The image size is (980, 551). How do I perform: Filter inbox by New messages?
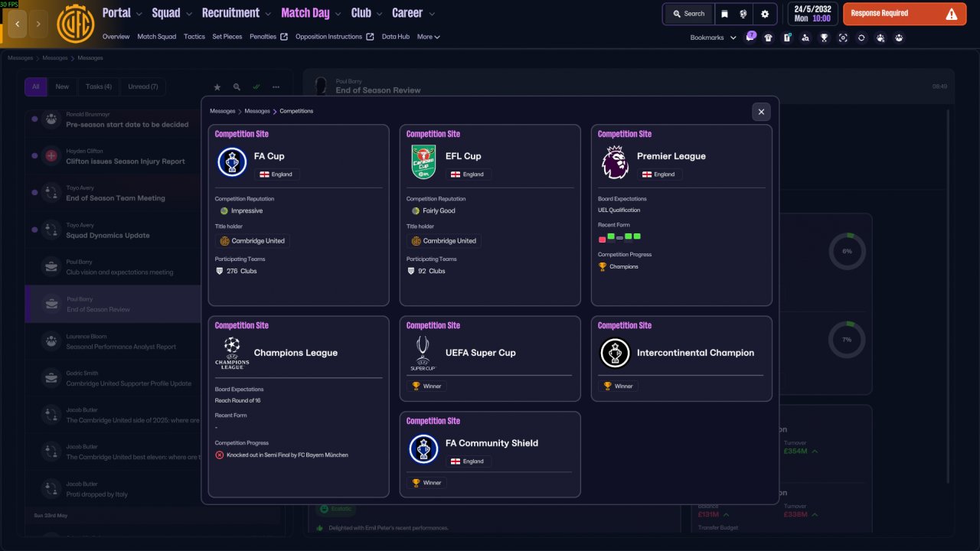pos(62,87)
